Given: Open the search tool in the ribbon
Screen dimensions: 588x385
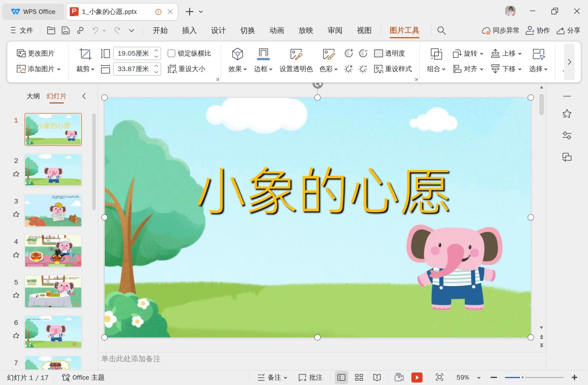Looking at the screenshot, I should 441,30.
